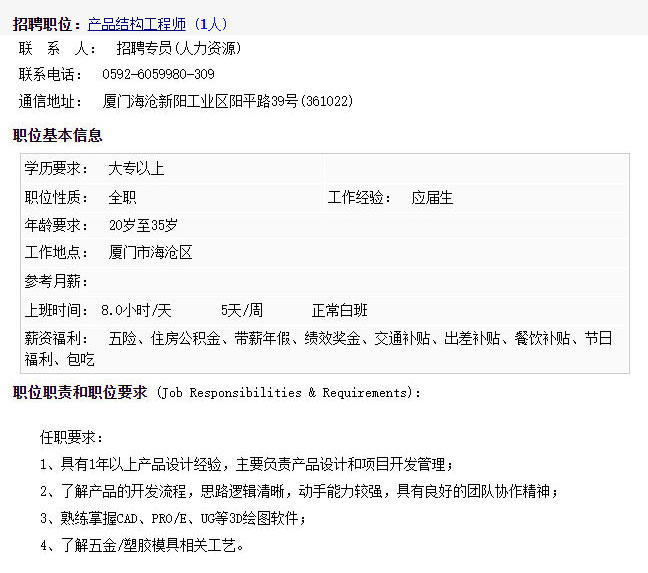The width and height of the screenshot is (648, 573).
Task: Click the 应届生 work experience value
Action: click(432, 198)
